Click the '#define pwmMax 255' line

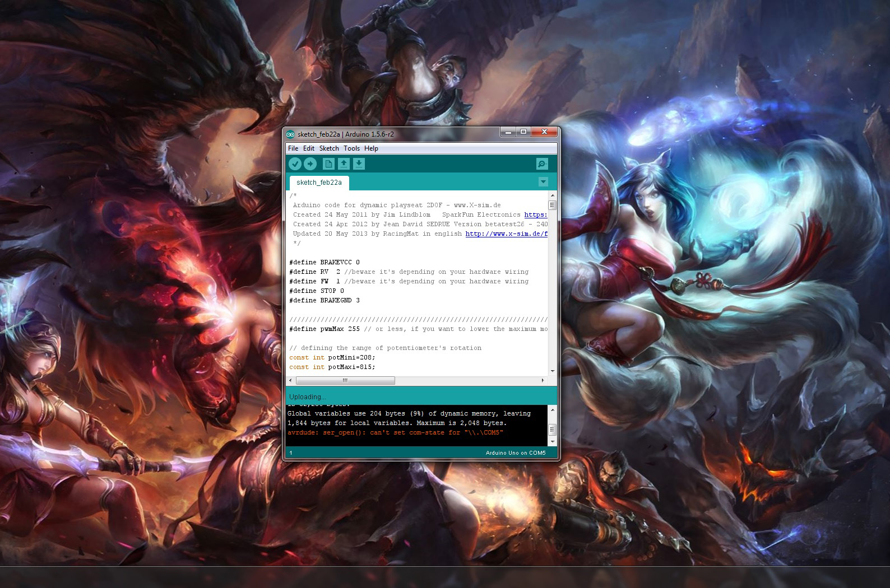click(x=419, y=329)
